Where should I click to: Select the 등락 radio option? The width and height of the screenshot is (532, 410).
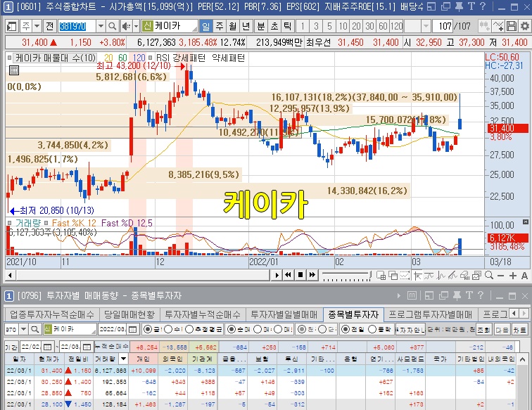[372, 329]
